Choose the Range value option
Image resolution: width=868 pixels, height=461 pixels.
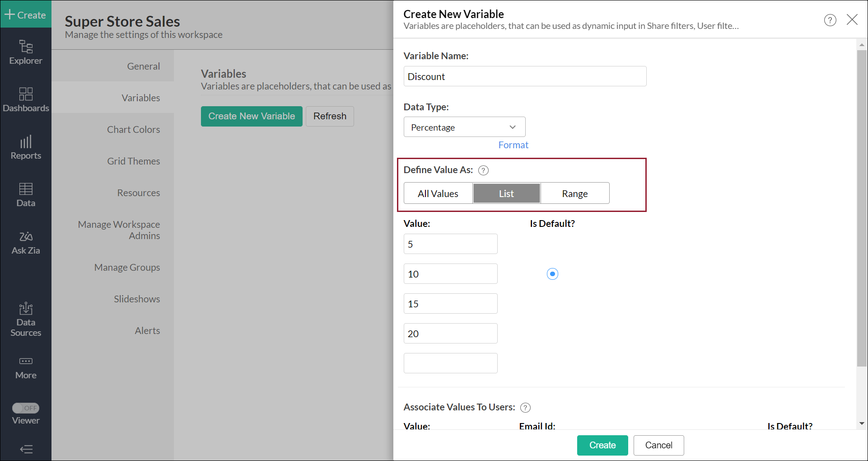point(574,193)
